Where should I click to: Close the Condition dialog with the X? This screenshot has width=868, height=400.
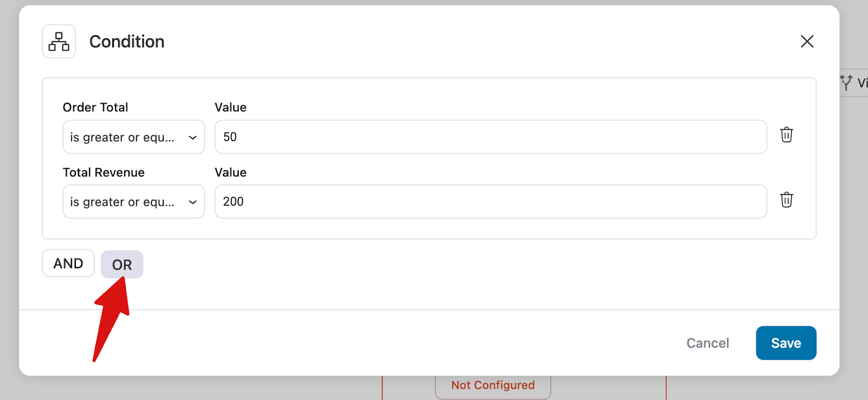point(807,41)
